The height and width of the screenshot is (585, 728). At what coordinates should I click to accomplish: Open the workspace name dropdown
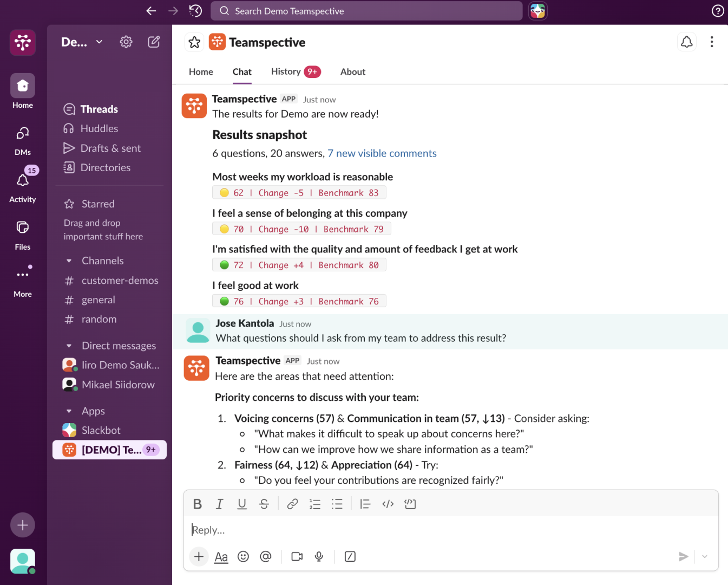point(82,42)
